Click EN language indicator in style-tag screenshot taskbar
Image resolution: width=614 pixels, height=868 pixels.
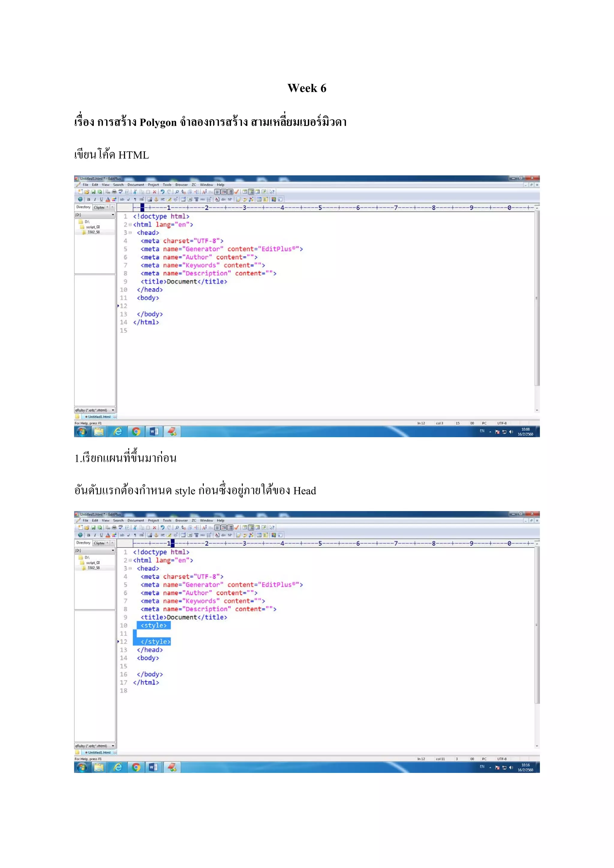(x=482, y=767)
